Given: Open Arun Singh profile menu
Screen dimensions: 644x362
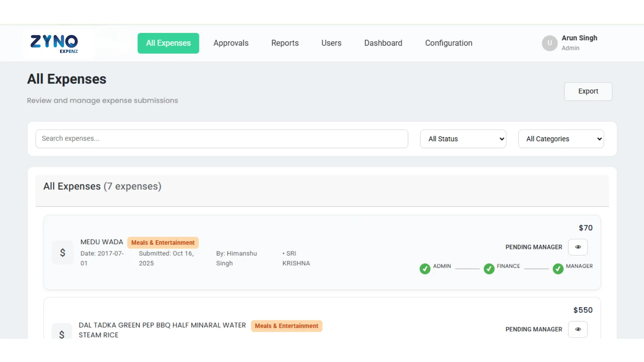Looking at the screenshot, I should [x=579, y=38].
